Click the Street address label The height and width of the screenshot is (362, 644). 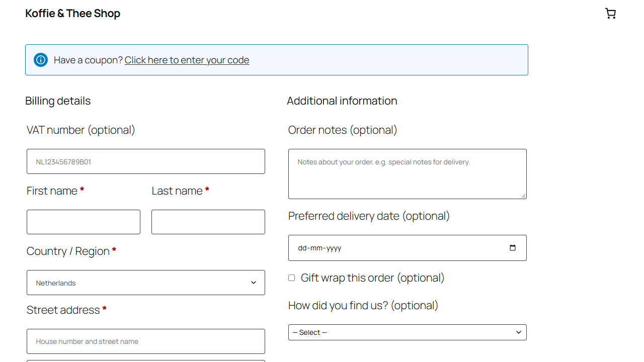point(66,310)
